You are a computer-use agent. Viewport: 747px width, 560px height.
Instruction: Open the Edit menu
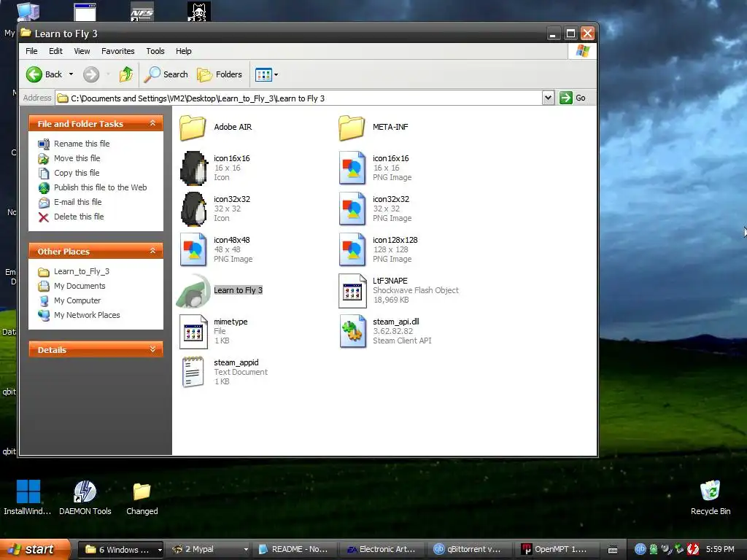tap(55, 51)
